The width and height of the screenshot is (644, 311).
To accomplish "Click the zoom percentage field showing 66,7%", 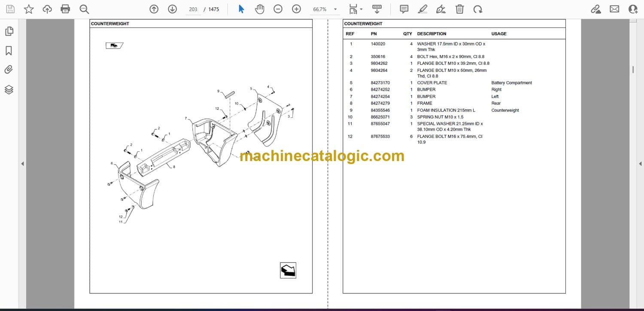I will (320, 9).
